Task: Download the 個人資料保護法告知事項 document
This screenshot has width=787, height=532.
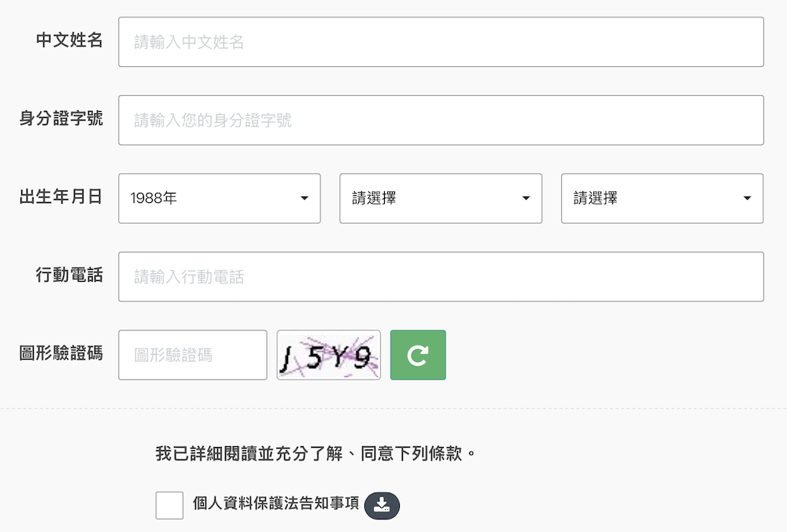Action: pos(383,506)
